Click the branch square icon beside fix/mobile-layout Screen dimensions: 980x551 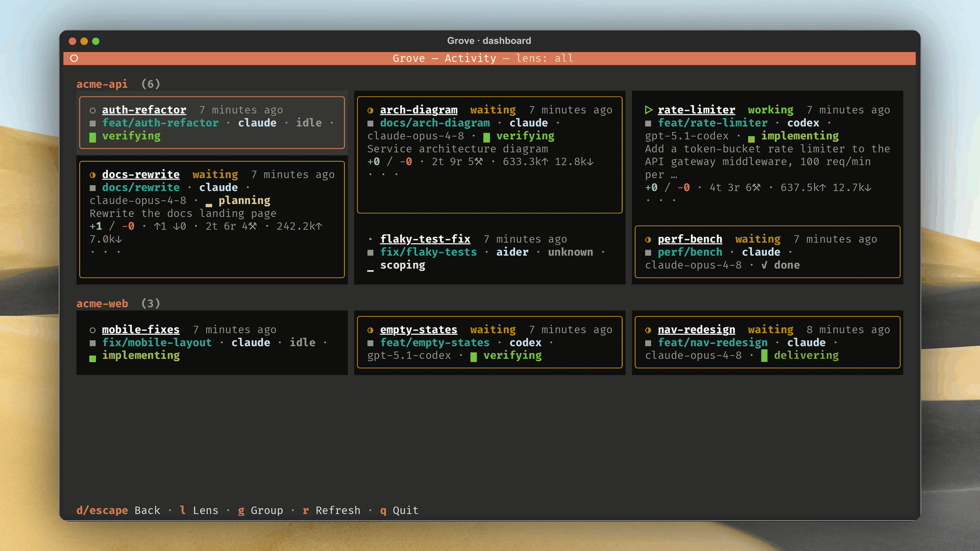click(x=92, y=343)
